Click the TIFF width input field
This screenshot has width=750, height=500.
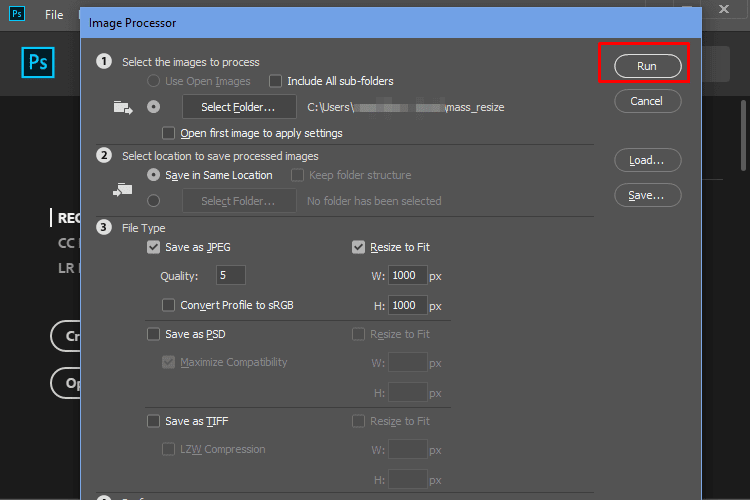pyautogui.click(x=408, y=449)
